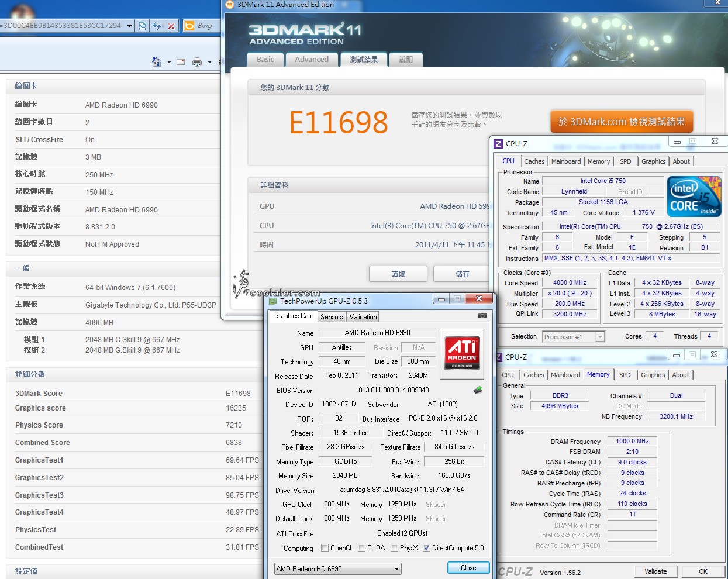
Task: Click 3DMark 11 title bar orange icon
Action: [230, 5]
